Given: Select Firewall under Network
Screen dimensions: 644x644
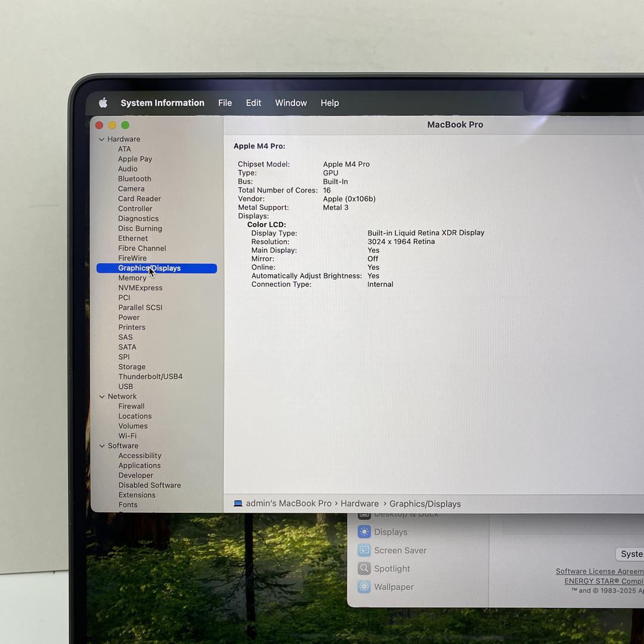Looking at the screenshot, I should 131,406.
